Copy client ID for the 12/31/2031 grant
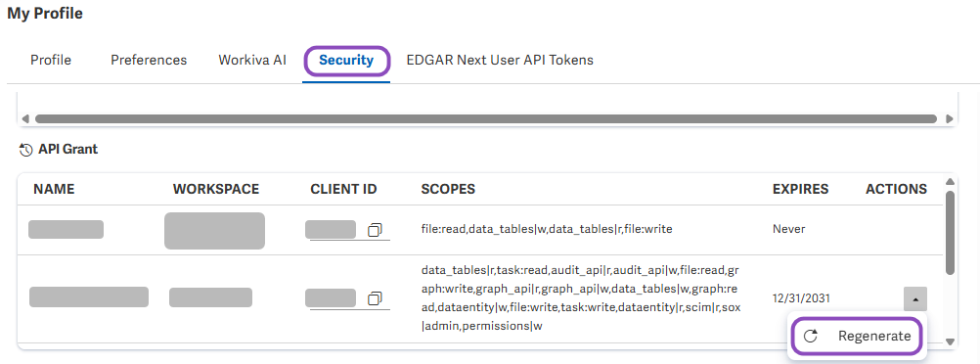The width and height of the screenshot is (980, 364). pyautogui.click(x=375, y=299)
